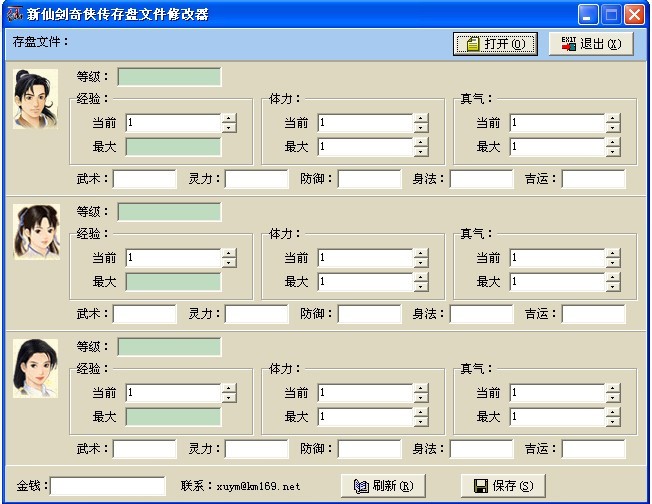Click third character's 灵力 field
The width and height of the screenshot is (652, 504).
tap(257, 449)
